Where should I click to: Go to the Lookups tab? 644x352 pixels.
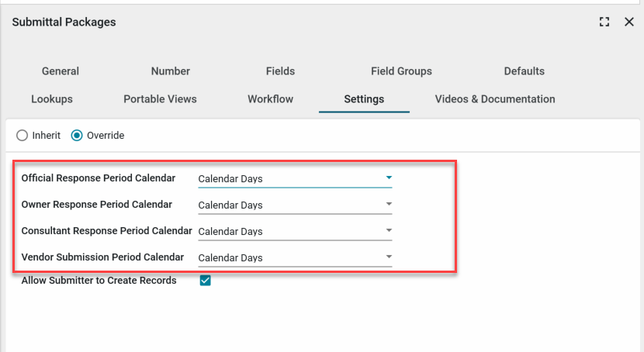pos(52,99)
